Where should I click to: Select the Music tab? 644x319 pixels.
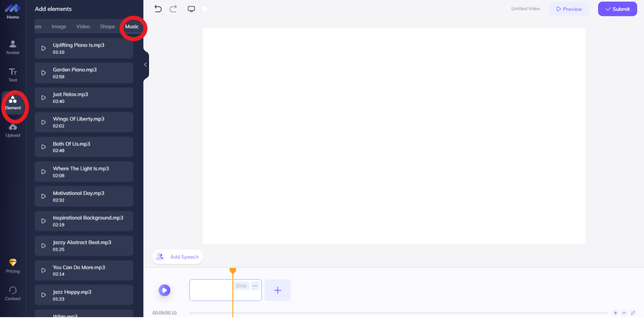point(132,27)
